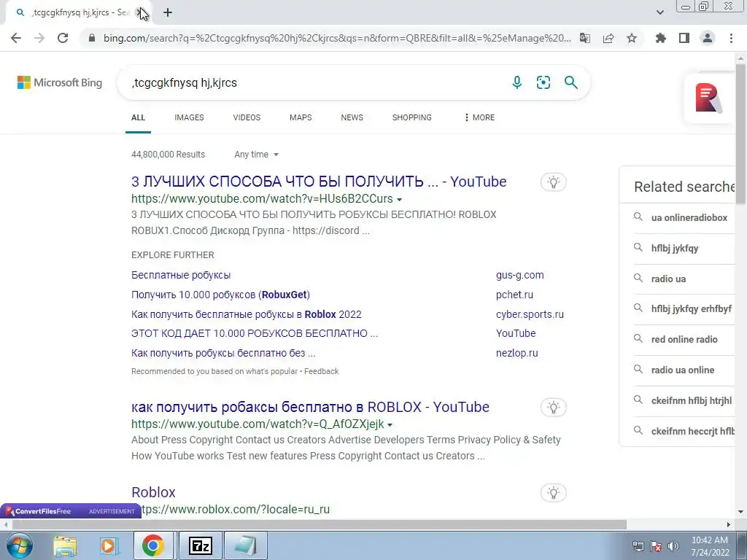This screenshot has width=747, height=560.
Task: Open 7-Zip from the taskbar
Action: [200, 545]
